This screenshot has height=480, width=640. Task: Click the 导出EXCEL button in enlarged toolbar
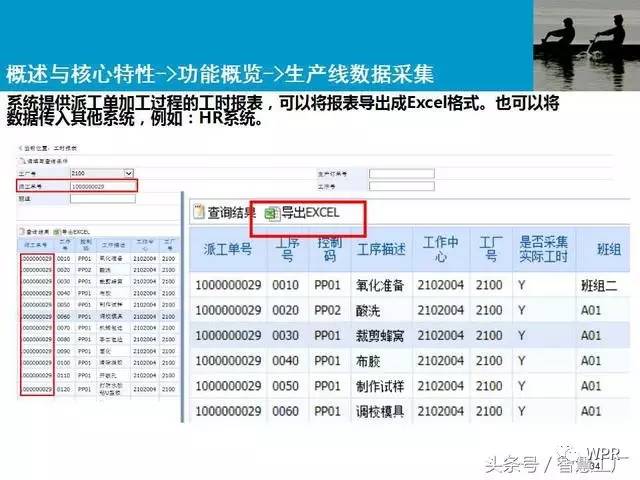[x=308, y=213]
